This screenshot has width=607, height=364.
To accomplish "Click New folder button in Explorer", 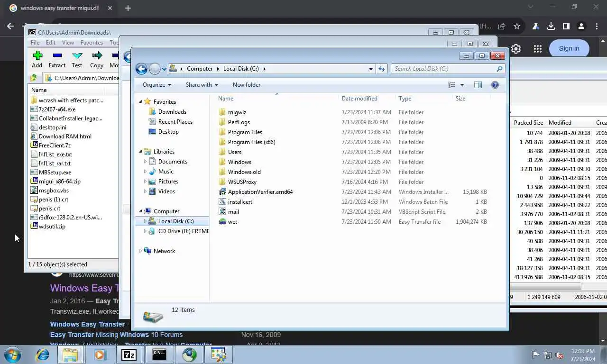I will click(247, 85).
